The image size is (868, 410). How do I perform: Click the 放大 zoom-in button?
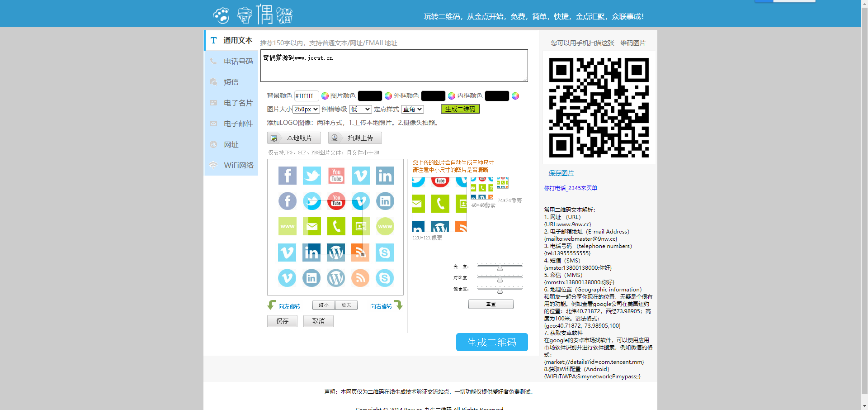(346, 305)
